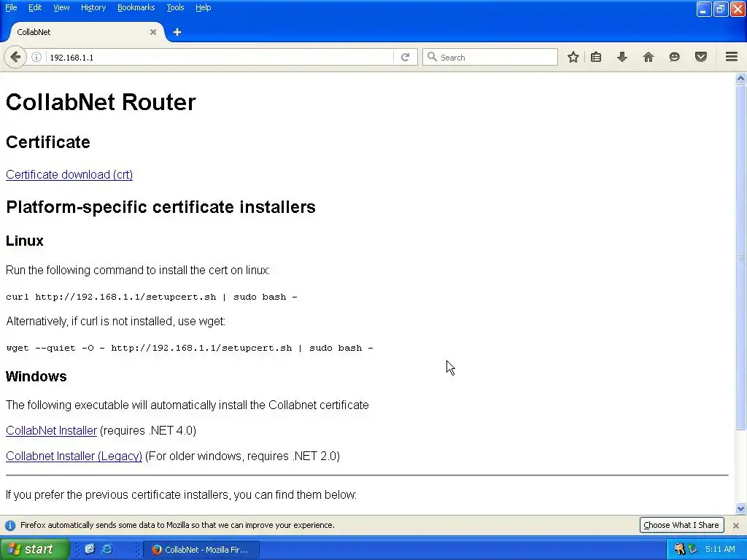Click the Firefox back arrow button
Image resolution: width=747 pixels, height=560 pixels.
pos(15,57)
